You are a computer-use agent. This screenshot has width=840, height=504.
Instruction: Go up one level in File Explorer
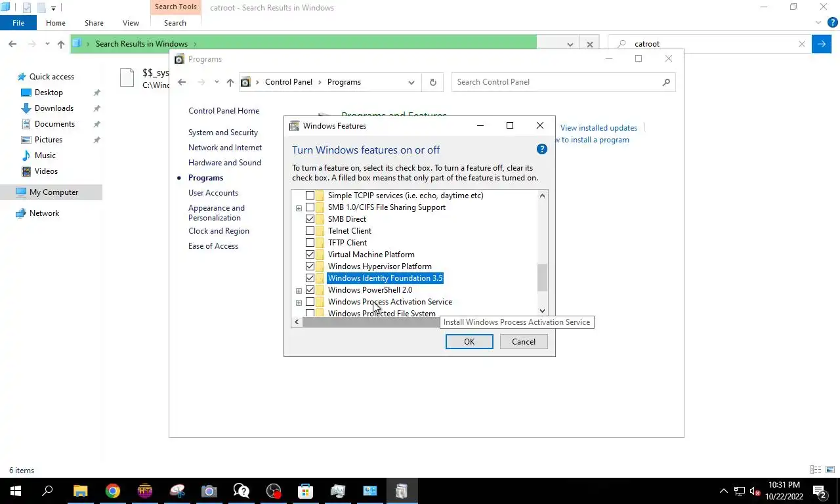[61, 44]
